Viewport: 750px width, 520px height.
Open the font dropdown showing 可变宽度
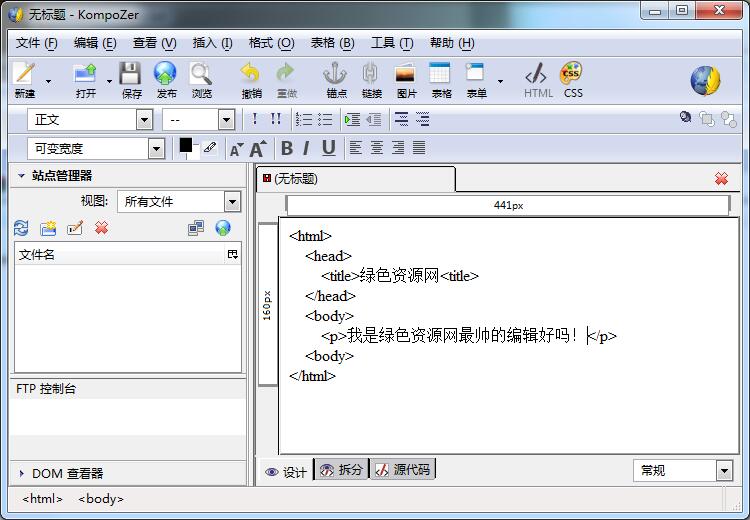[96, 149]
